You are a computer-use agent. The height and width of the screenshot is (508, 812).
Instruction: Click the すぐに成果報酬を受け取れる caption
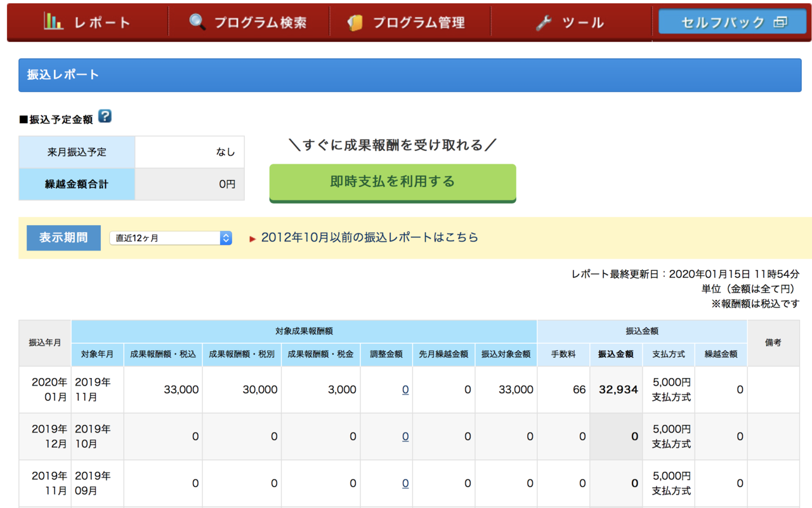pyautogui.click(x=392, y=145)
